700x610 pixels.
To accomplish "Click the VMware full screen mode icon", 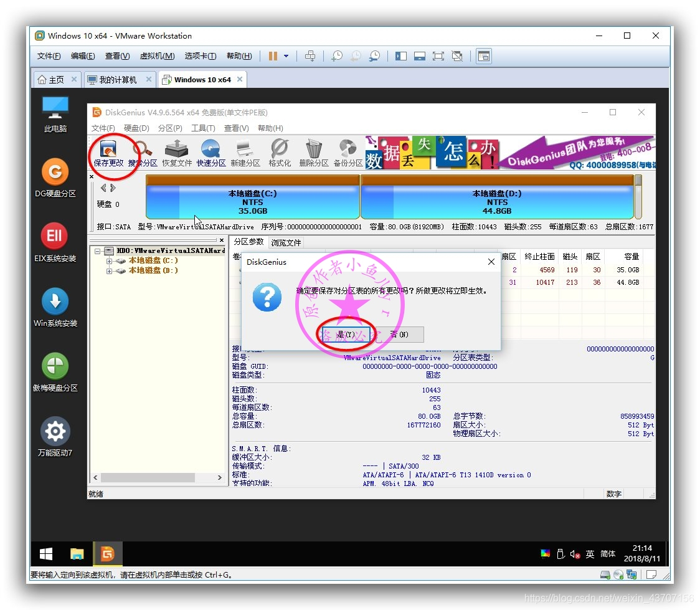I will [438, 56].
